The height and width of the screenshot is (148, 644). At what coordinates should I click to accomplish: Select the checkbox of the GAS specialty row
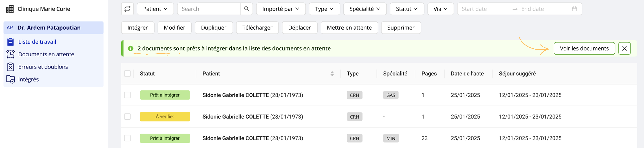click(x=127, y=95)
